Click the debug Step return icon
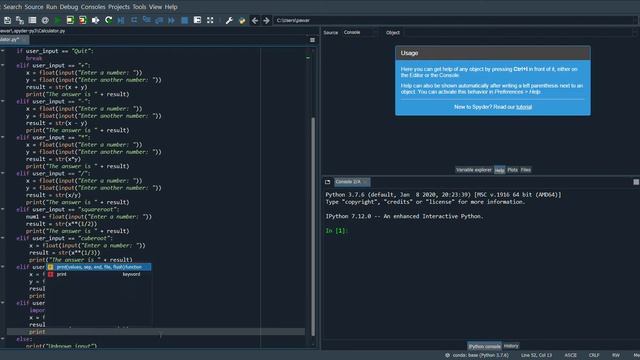Screen dimensions: 640x360 pos(159,20)
